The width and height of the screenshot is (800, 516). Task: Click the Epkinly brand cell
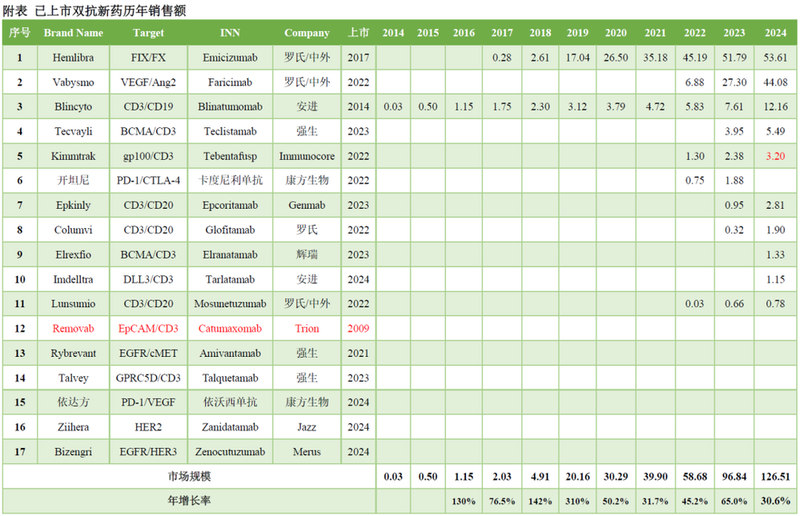pos(73,205)
